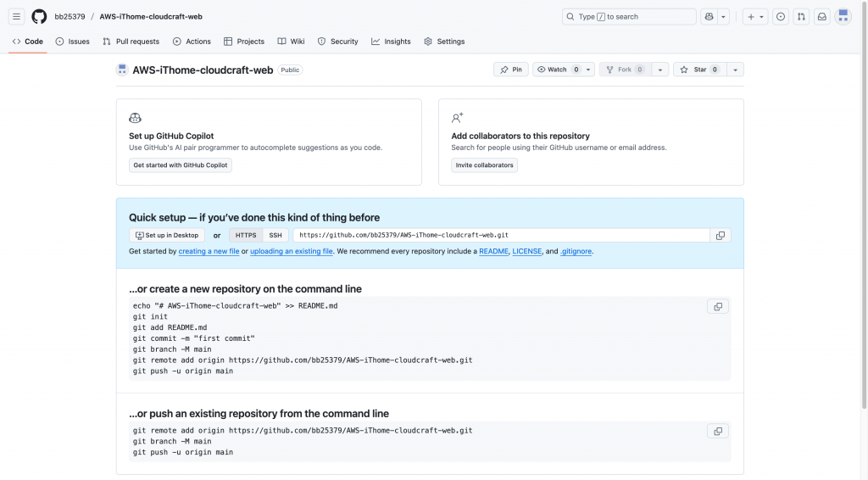Image resolution: width=868 pixels, height=480 pixels.
Task: Click the Invite collaborators button
Action: (x=484, y=165)
